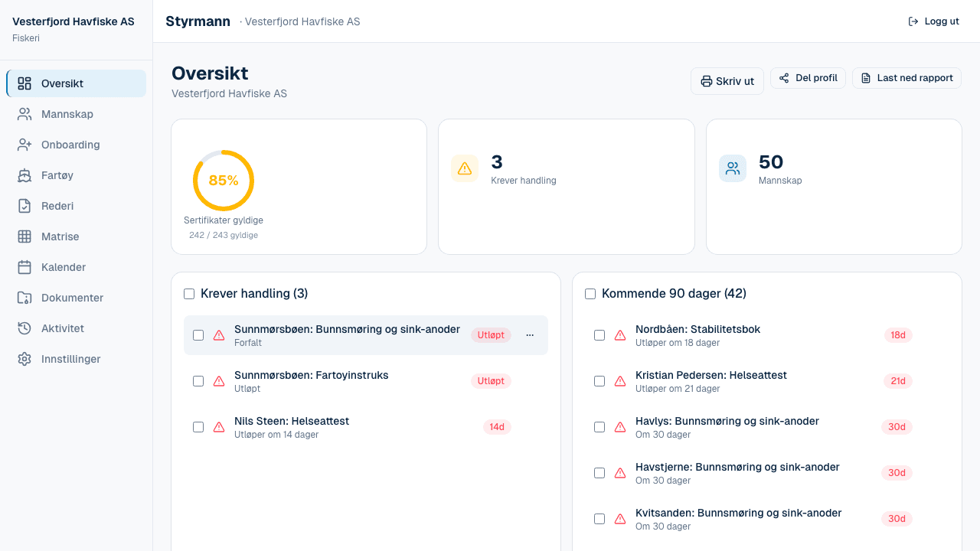
Task: Switch to Kalender view
Action: (76, 267)
